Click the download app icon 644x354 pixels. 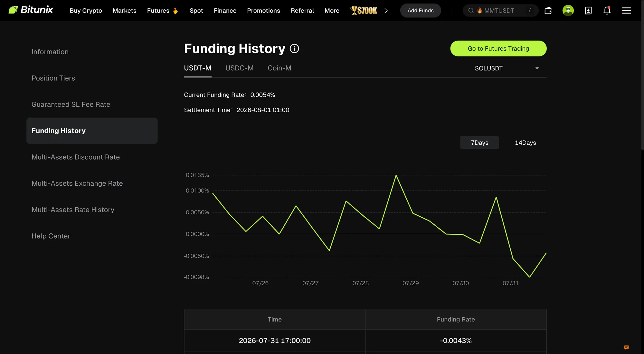[588, 11]
